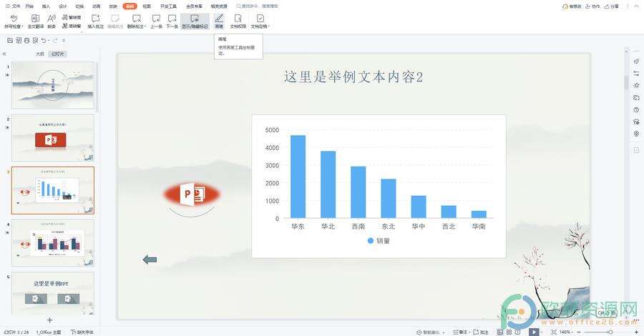This screenshot has height=336, width=644.
Task: Switch to the 幻灯片 (Slides) panel tab
Action: click(x=57, y=54)
